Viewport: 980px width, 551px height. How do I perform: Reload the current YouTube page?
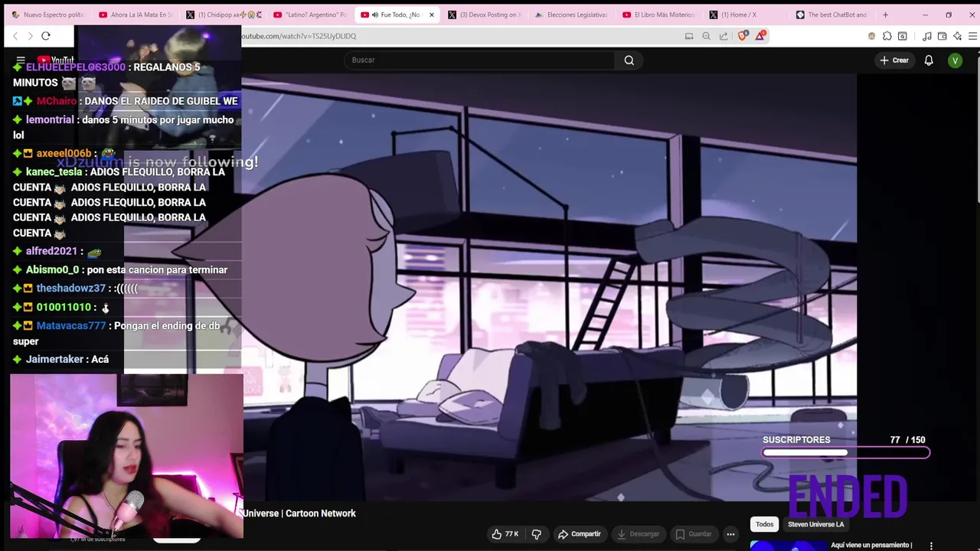click(x=46, y=36)
